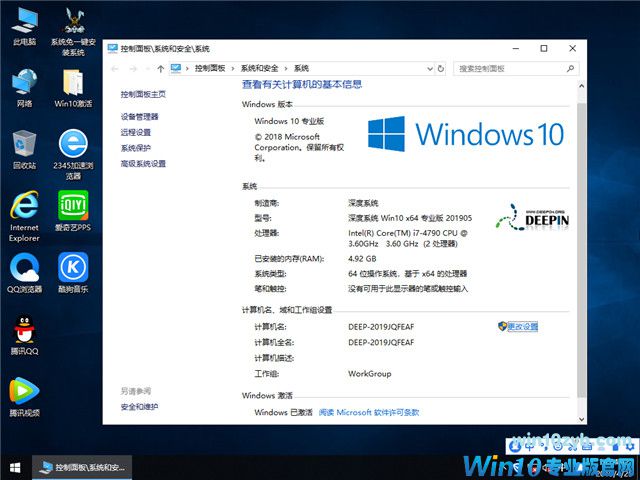Open 远程设置 link

point(136,132)
